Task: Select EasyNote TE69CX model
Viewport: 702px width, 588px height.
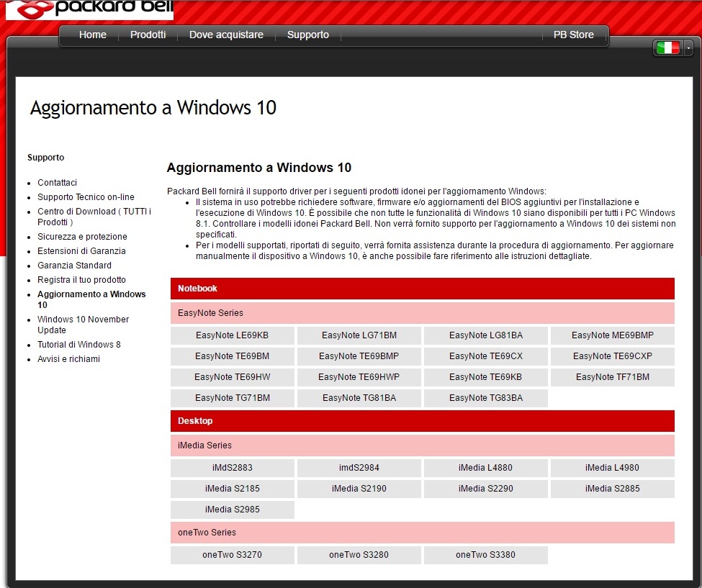Action: 486,356
